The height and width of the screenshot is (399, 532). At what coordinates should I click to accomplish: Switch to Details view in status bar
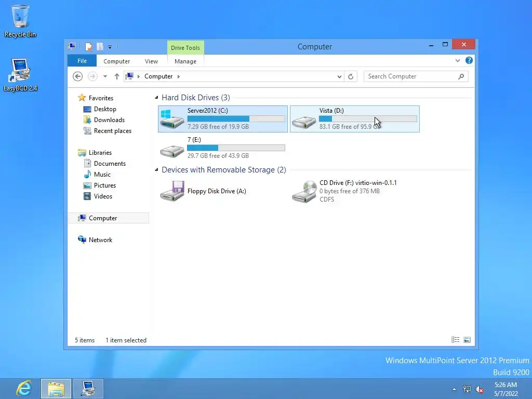[x=455, y=340]
